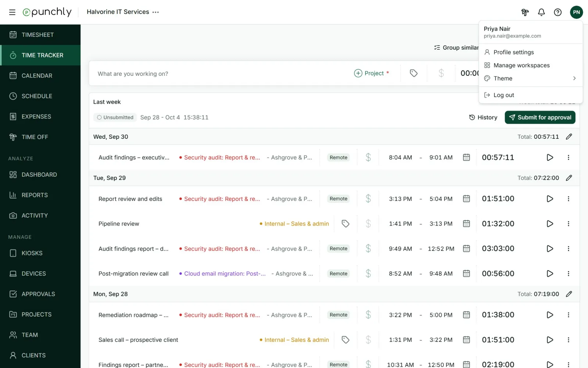Viewport: 588px width, 368px height.
Task: Open the three-dot menu for the Remediation roadmap entry
Action: (569, 315)
